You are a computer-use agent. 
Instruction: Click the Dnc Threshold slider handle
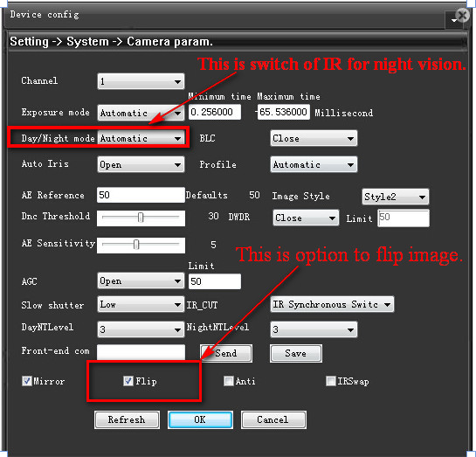tap(141, 218)
